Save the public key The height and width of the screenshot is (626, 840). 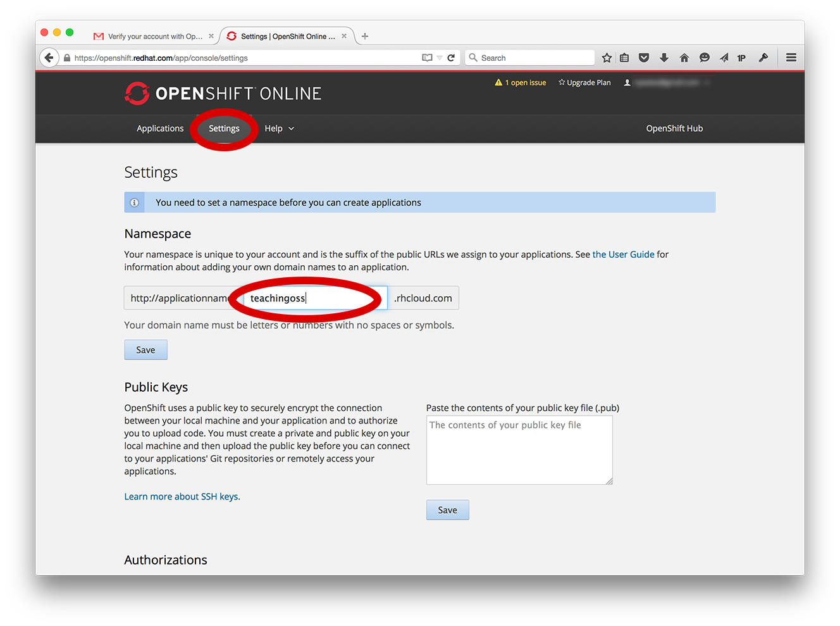[x=447, y=510]
